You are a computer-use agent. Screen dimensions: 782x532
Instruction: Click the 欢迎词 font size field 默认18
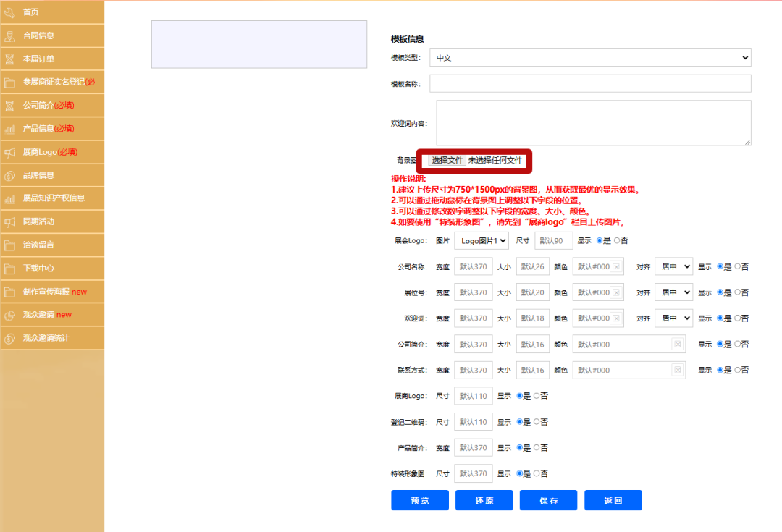coord(533,318)
